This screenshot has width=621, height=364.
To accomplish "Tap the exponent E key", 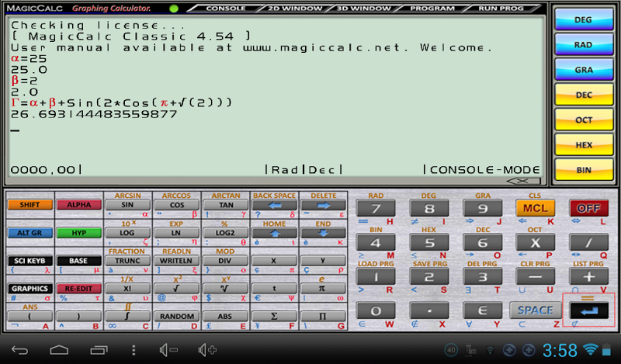I will (x=482, y=310).
